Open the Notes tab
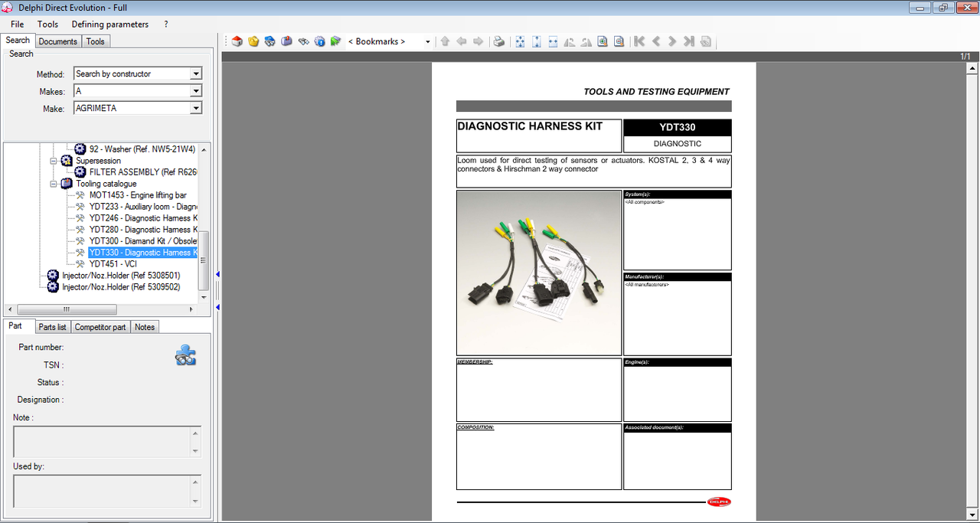 pyautogui.click(x=145, y=327)
